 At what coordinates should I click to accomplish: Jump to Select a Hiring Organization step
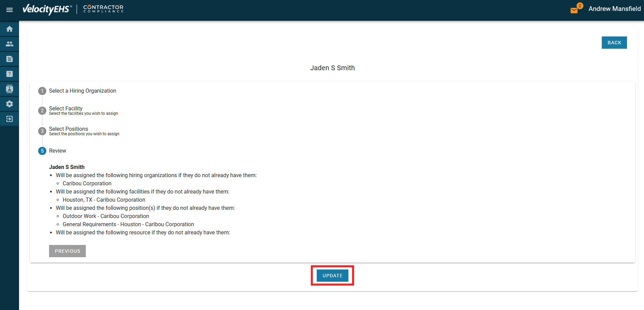[82, 91]
